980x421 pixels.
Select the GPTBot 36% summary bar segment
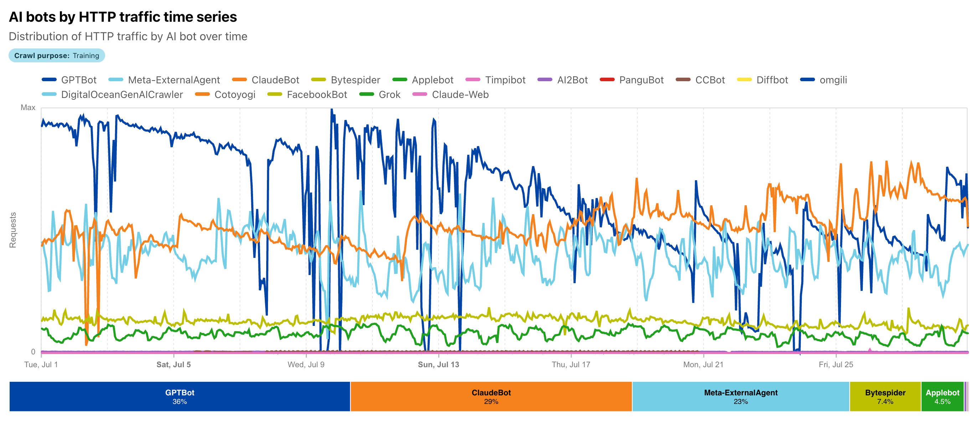click(180, 396)
